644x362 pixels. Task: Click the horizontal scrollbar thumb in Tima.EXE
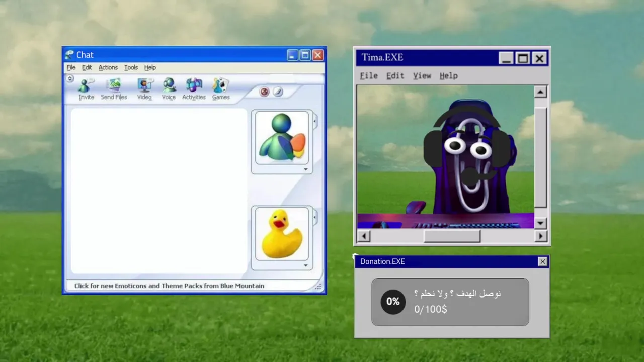pyautogui.click(x=452, y=235)
